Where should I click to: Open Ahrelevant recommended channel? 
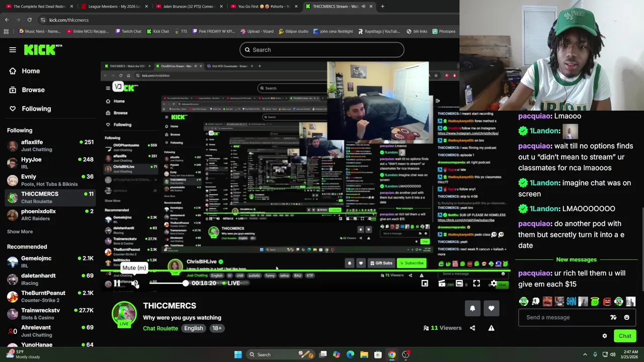[50, 331]
